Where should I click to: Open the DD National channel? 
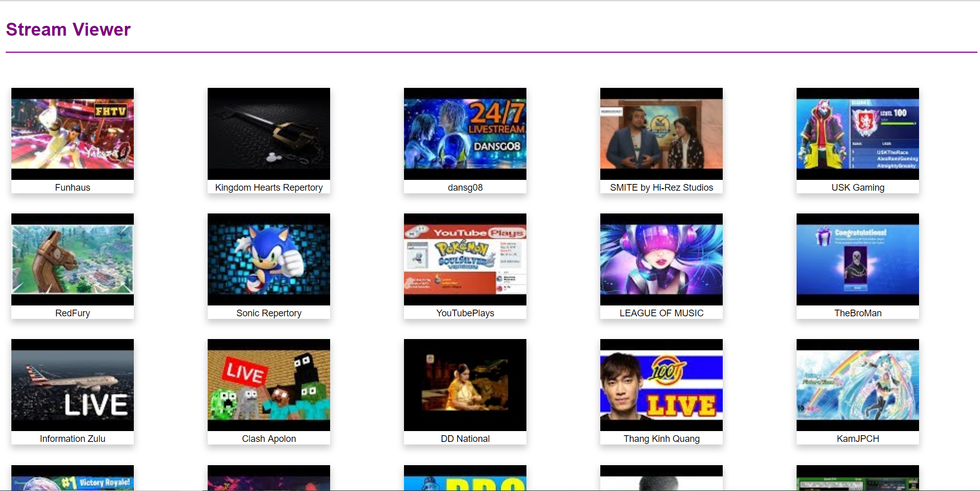pos(465,438)
